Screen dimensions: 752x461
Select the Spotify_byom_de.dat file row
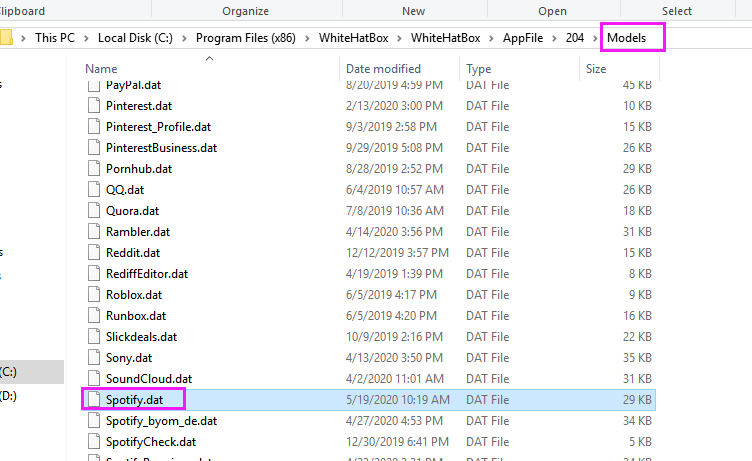tap(161, 421)
